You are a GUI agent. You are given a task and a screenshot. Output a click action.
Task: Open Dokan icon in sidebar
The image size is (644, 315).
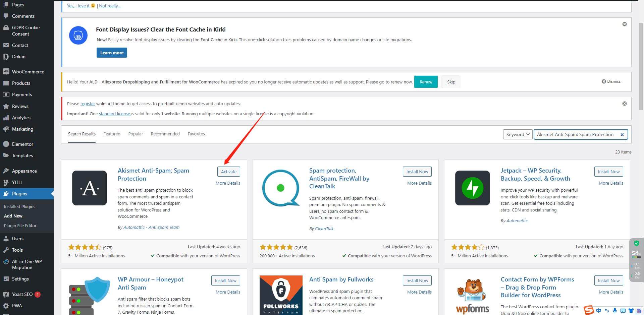coord(6,57)
